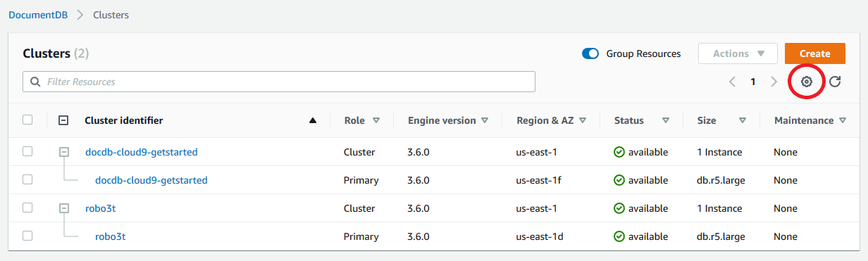Focus the Filter Resources search field

tap(279, 82)
